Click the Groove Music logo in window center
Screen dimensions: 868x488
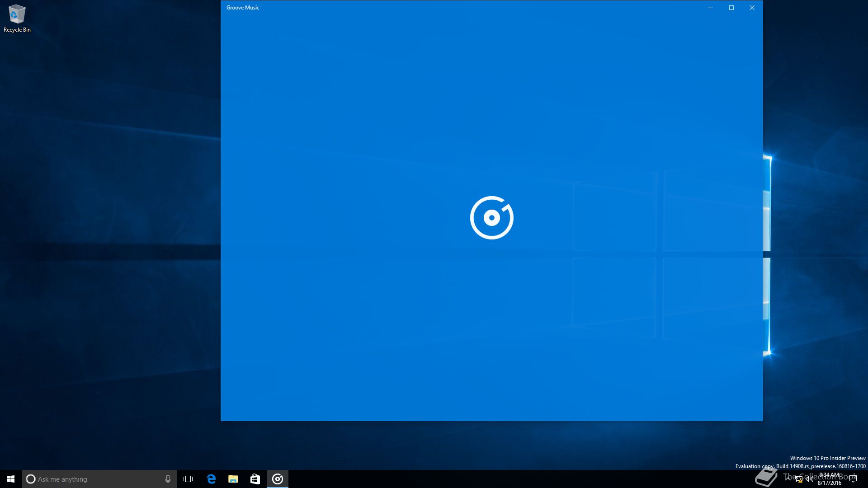point(491,217)
